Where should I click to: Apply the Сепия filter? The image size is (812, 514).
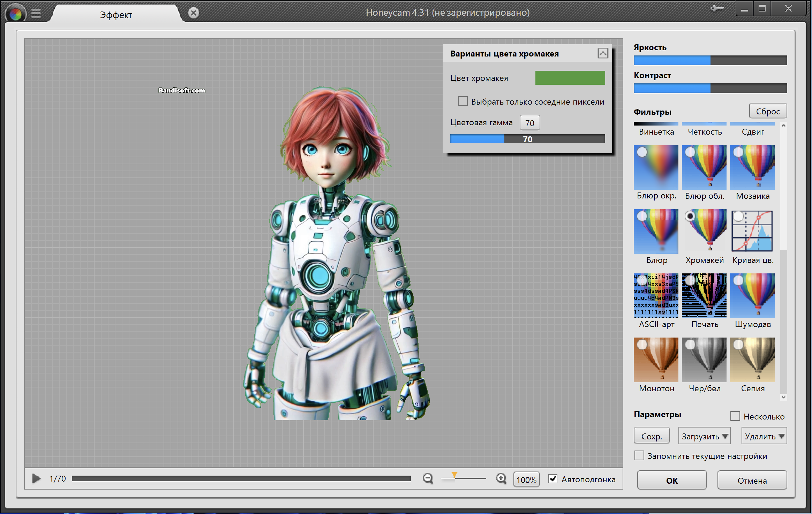click(752, 360)
